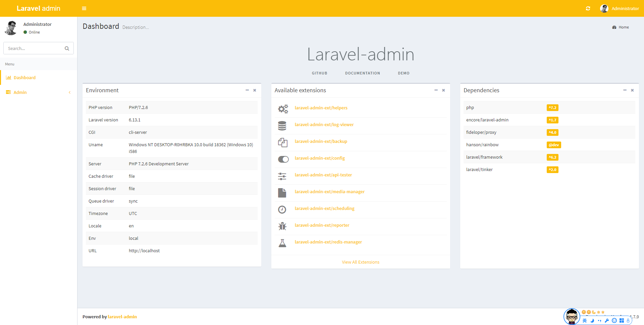Image resolution: width=644 pixels, height=325 pixels.
Task: Collapse the Dependencies panel
Action: 625,90
